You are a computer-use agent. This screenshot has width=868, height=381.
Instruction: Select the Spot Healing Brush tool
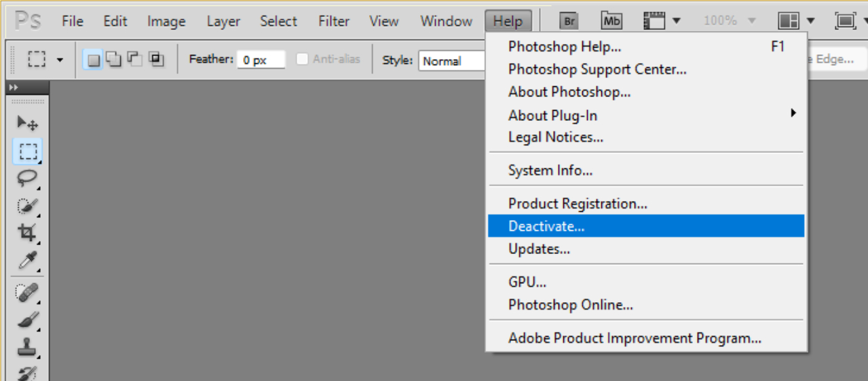[x=27, y=293]
